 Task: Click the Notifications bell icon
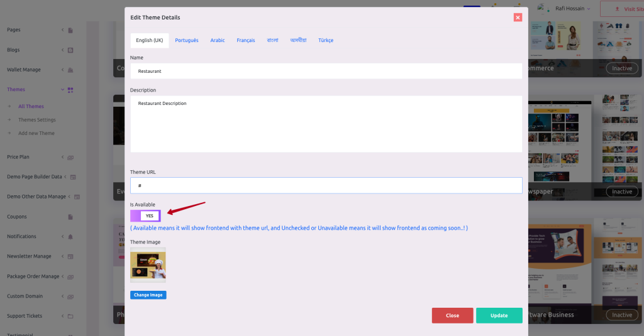click(70, 237)
